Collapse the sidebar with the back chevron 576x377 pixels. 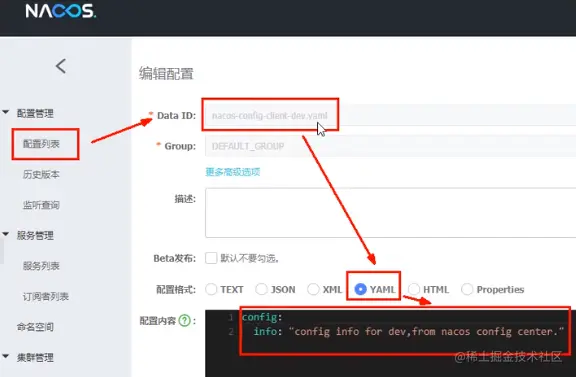tap(61, 66)
